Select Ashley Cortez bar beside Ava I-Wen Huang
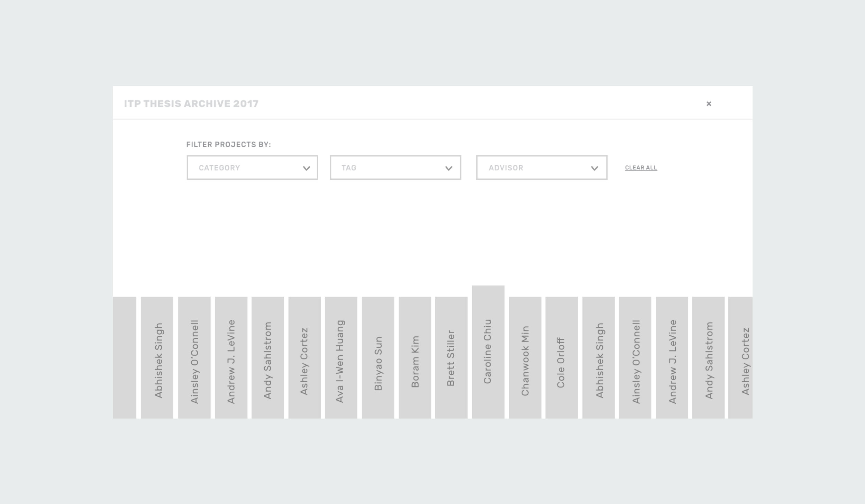 click(x=304, y=357)
